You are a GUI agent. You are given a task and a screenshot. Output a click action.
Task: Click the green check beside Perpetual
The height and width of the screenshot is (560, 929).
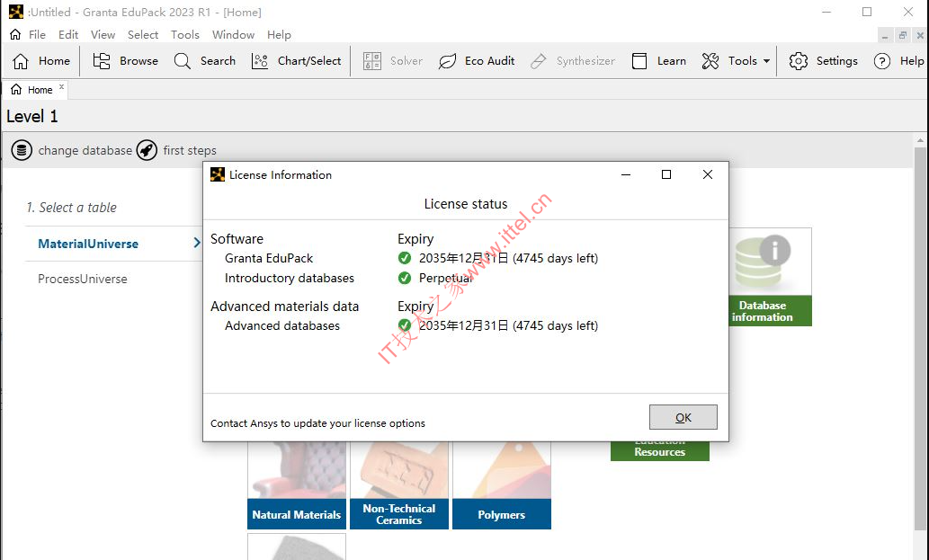click(405, 278)
